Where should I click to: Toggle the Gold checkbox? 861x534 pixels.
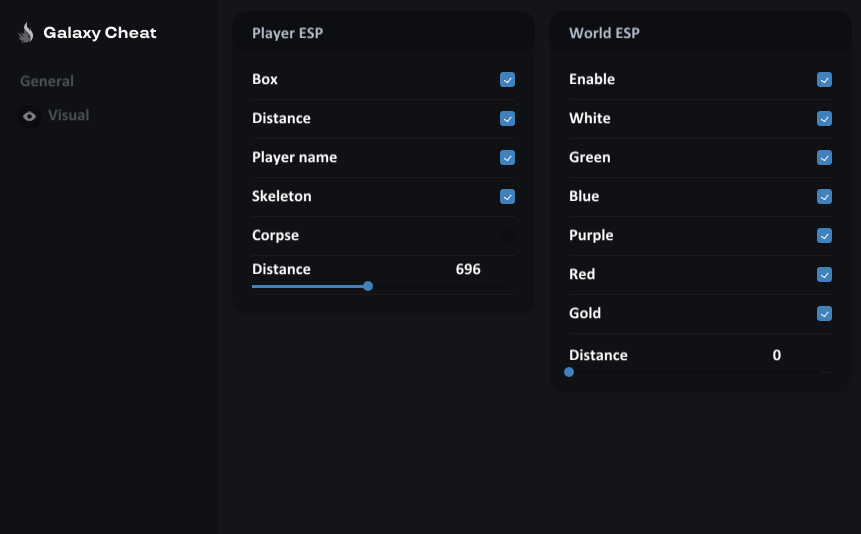(824, 314)
